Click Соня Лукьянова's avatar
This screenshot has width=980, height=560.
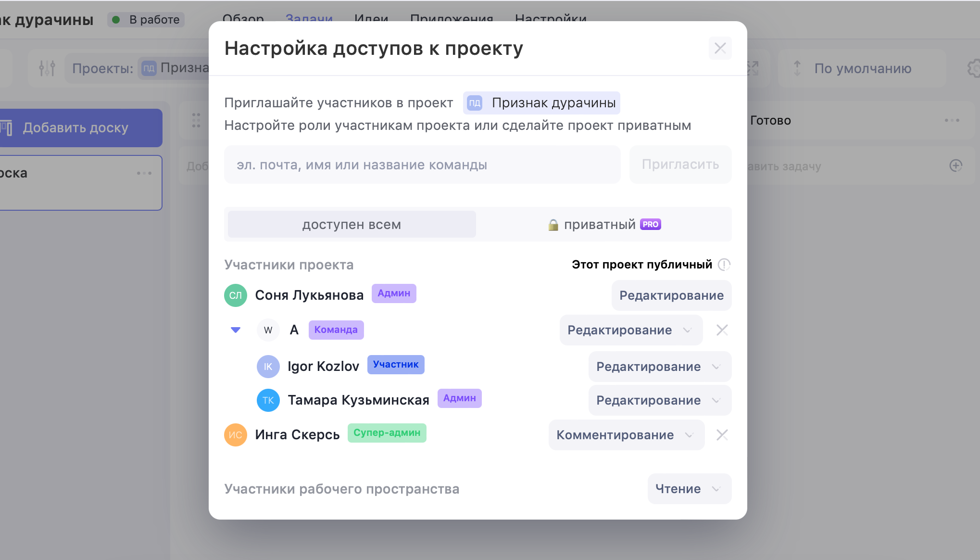[236, 295]
